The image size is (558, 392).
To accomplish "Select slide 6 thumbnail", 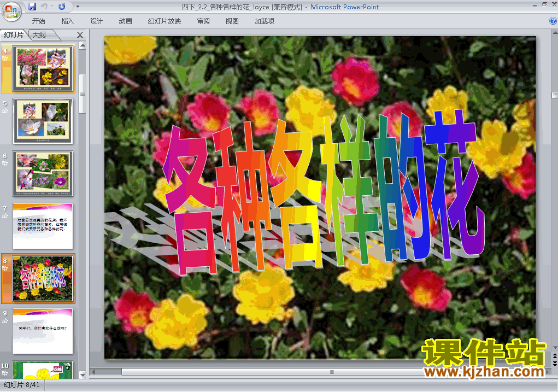I will (43, 173).
